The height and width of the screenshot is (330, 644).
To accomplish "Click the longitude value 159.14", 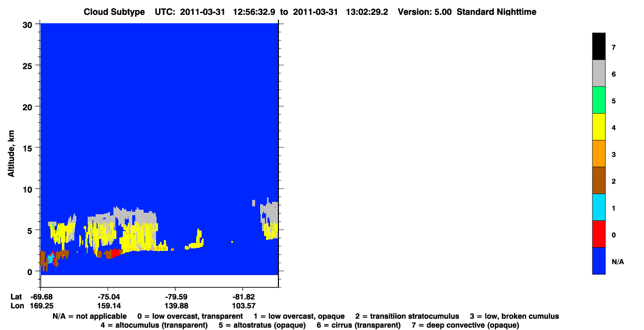I will (x=108, y=306).
